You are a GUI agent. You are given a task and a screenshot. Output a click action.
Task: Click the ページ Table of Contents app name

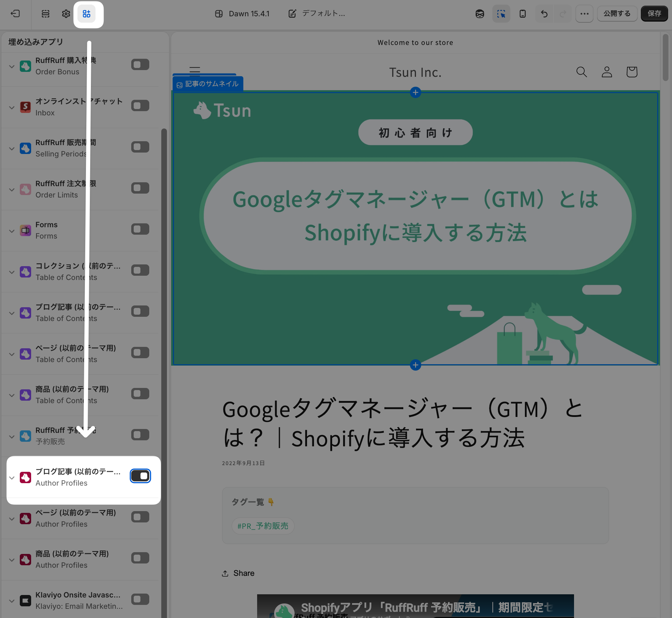click(76, 348)
